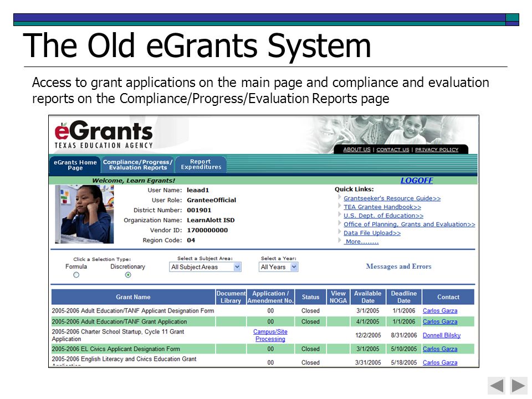Click Donnell Bilsky contact link
Image resolution: width=532 pixels, height=399 pixels.
442,335
